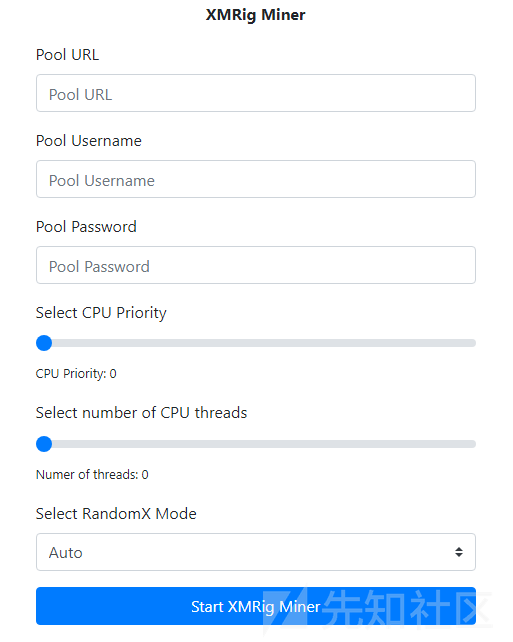513x642 pixels.
Task: Grab the CPU Priority slider handle
Action: pos(44,343)
